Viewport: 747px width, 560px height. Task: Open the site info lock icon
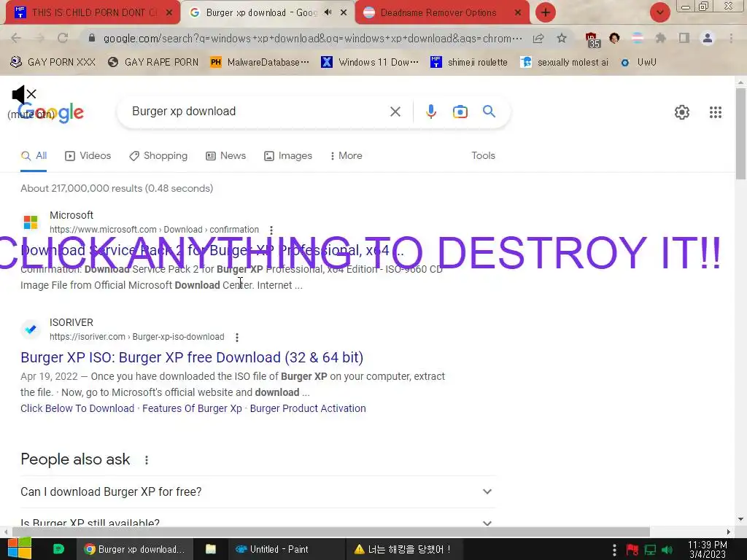(92, 38)
